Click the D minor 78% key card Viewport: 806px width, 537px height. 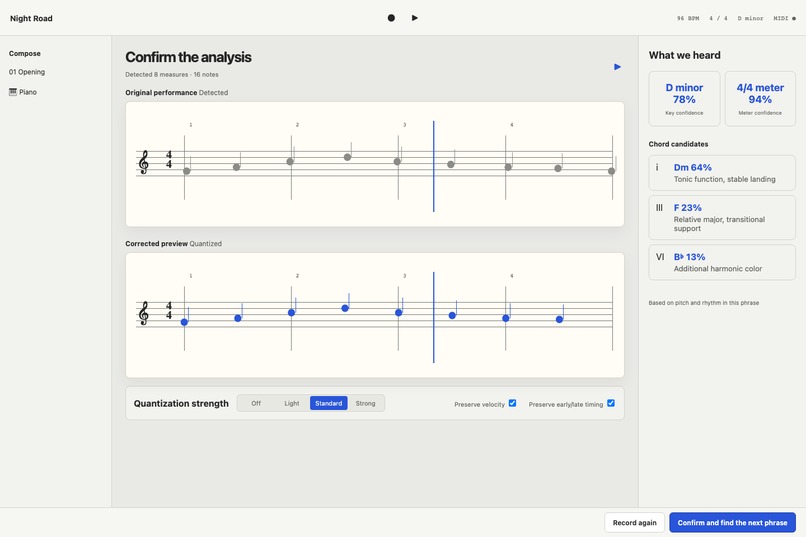pos(684,99)
